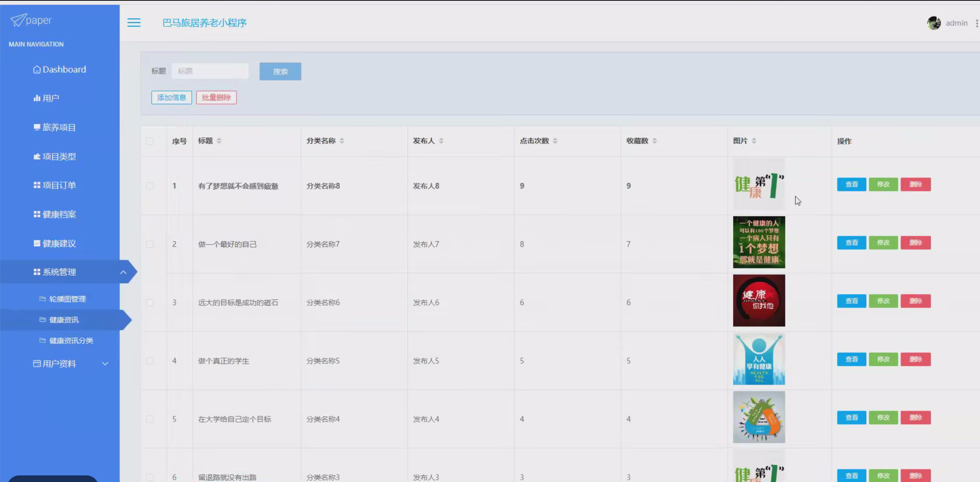Toggle the hamburger menu icon

(134, 23)
